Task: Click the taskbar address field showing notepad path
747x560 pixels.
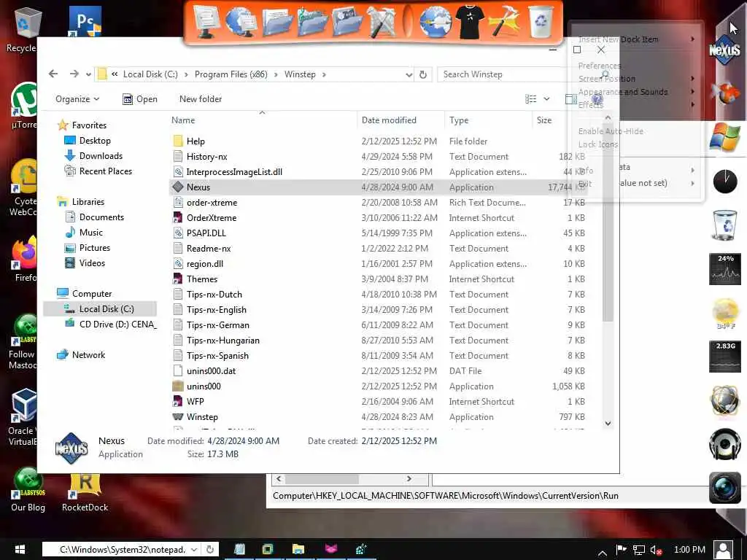Action: coord(123,550)
